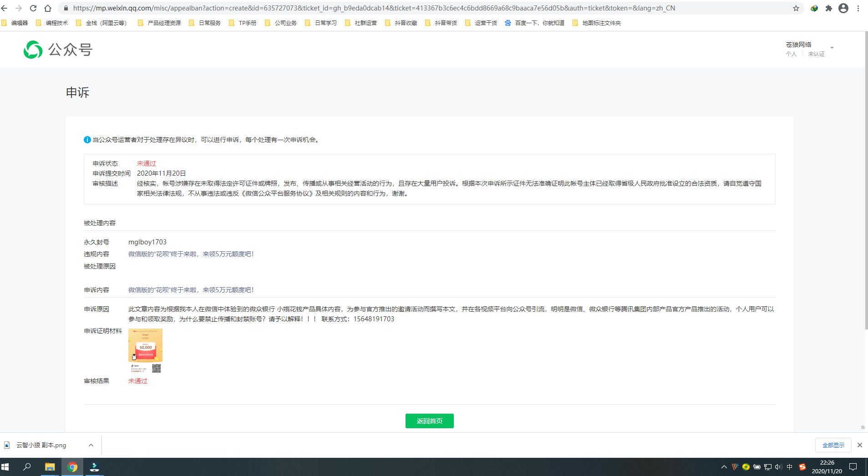Click the 公众号 logo in the header
This screenshot has height=476, width=868.
point(58,50)
